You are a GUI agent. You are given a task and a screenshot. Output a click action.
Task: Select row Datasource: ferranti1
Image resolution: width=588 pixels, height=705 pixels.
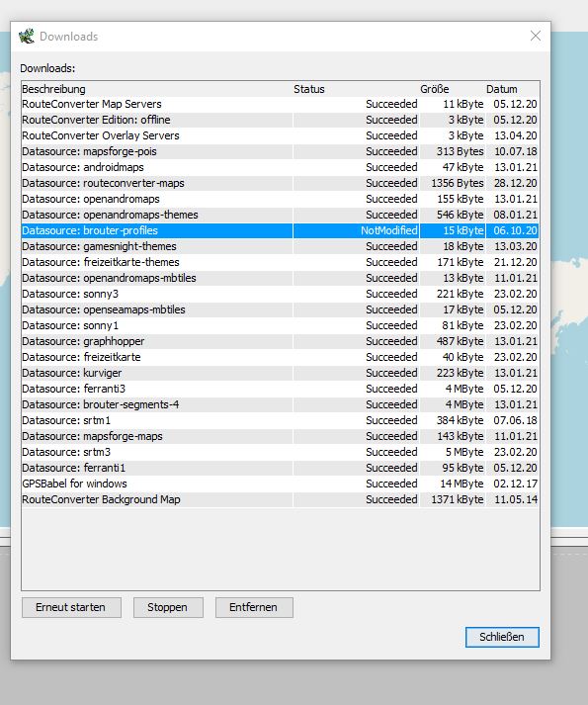[x=280, y=468]
